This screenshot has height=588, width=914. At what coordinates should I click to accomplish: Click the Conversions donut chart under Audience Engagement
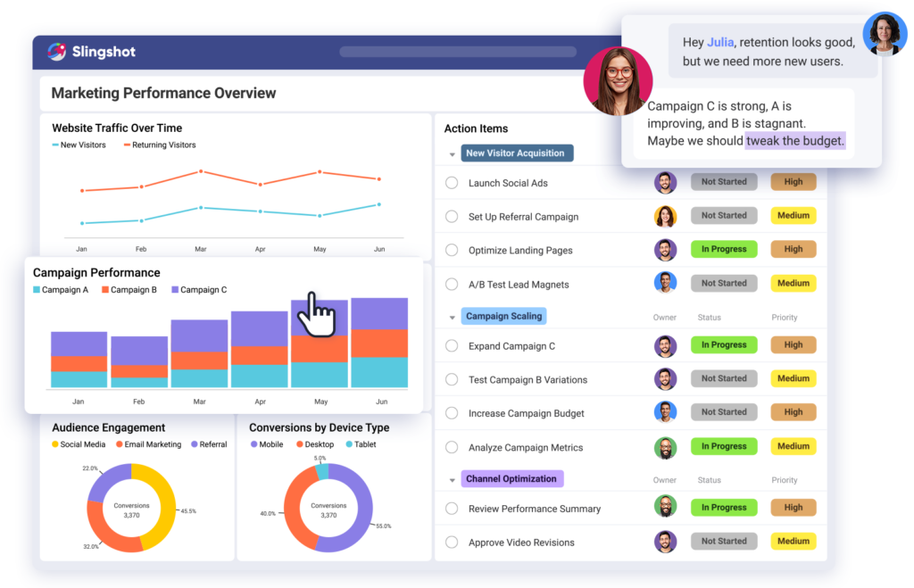[x=132, y=509]
